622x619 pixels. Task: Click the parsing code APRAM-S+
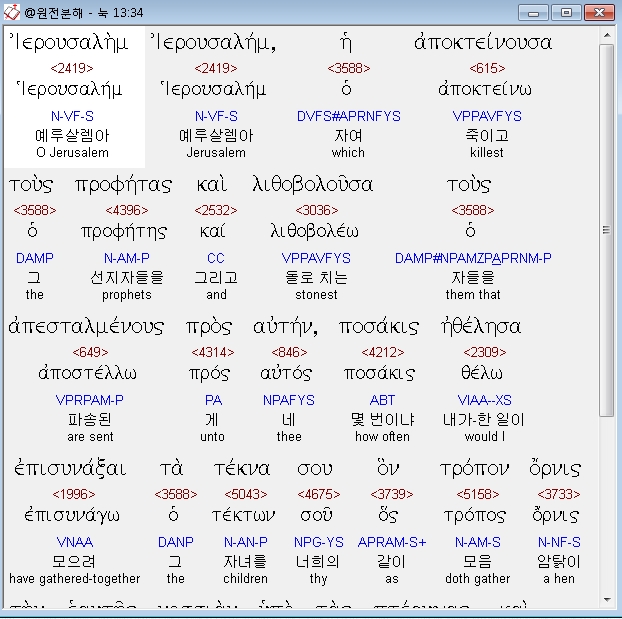pyautogui.click(x=392, y=542)
